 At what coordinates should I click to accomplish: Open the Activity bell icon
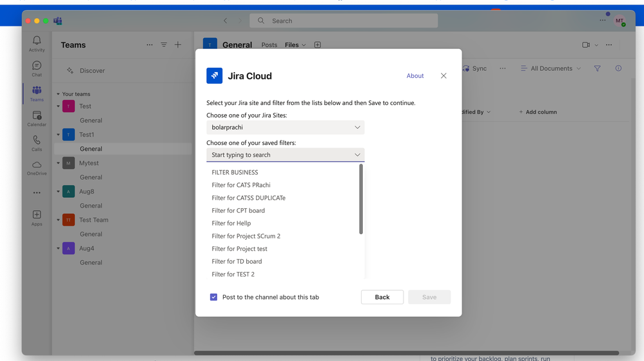pyautogui.click(x=37, y=40)
